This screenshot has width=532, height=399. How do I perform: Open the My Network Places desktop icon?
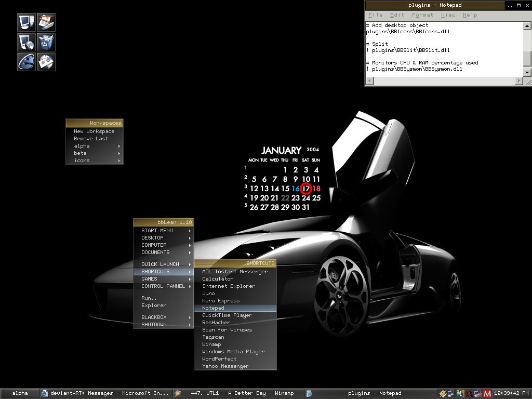26,42
